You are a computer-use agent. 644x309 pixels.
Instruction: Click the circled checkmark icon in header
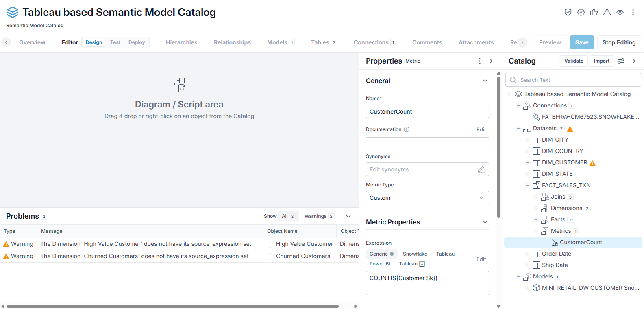(x=581, y=12)
